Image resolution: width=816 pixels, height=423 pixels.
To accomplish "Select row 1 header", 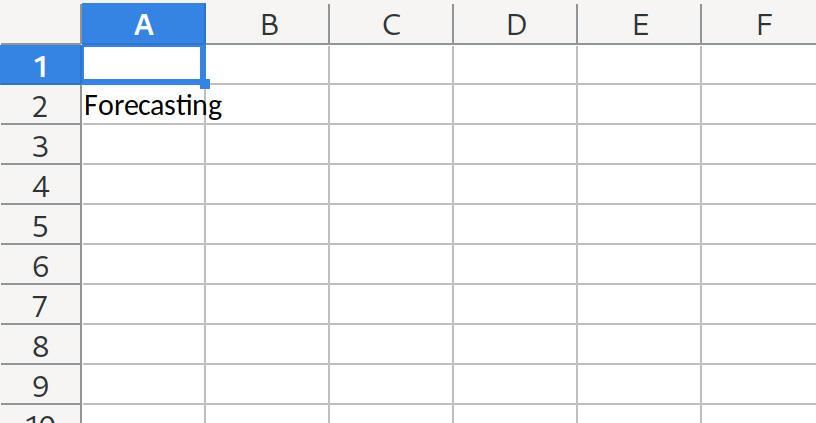I will click(40, 65).
